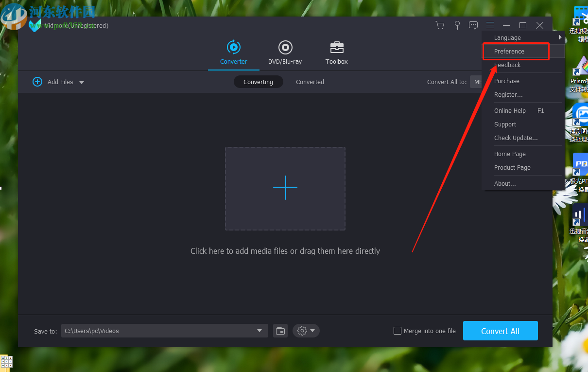This screenshot has width=588, height=372.
Task: Click the central add media drop area
Action: 285,188
